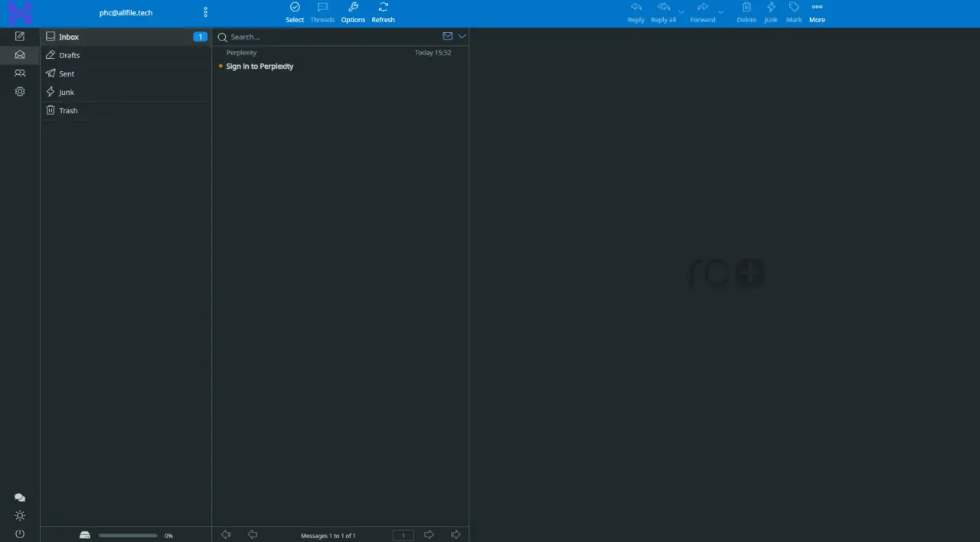The height and width of the screenshot is (542, 980).
Task: Click the chat bubbles icon
Action: [20, 498]
